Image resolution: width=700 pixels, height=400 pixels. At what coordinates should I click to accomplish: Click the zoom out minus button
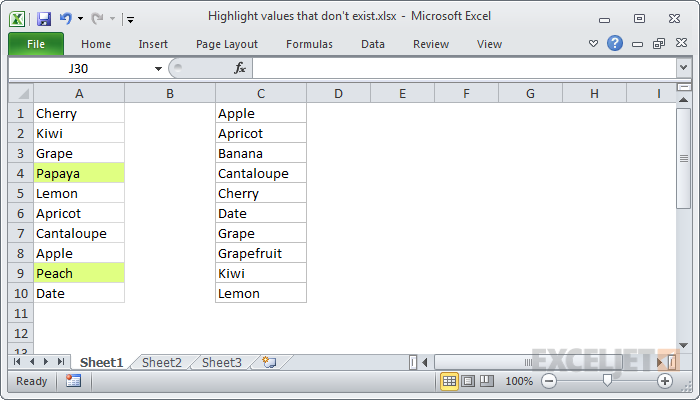point(548,381)
